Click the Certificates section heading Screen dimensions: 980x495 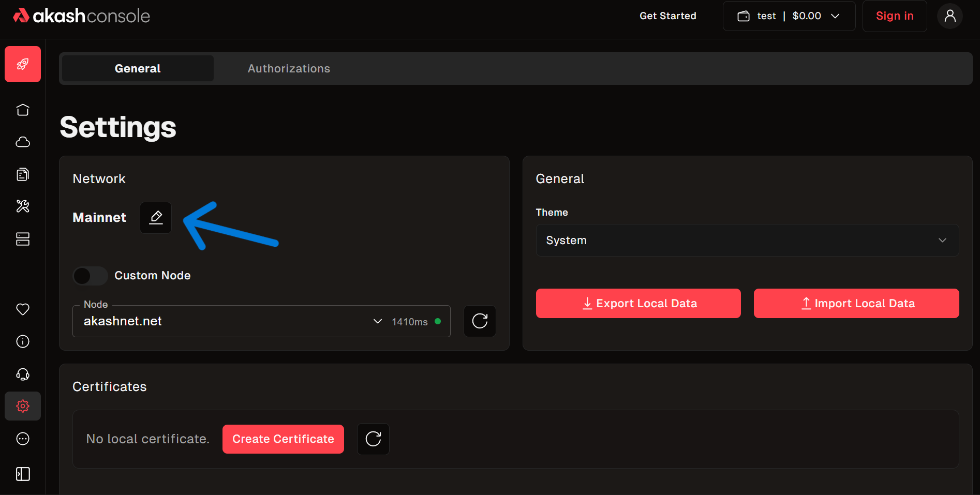tap(110, 386)
